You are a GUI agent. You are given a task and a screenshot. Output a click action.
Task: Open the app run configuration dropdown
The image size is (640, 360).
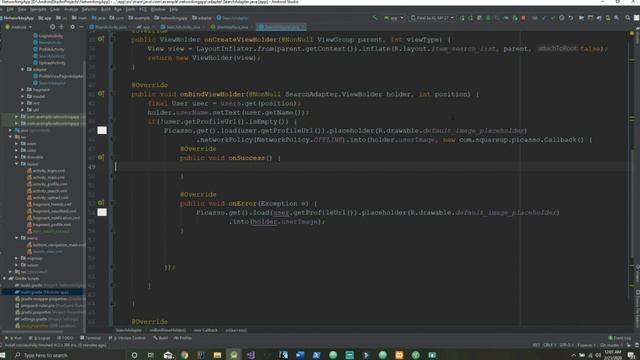tap(393, 18)
